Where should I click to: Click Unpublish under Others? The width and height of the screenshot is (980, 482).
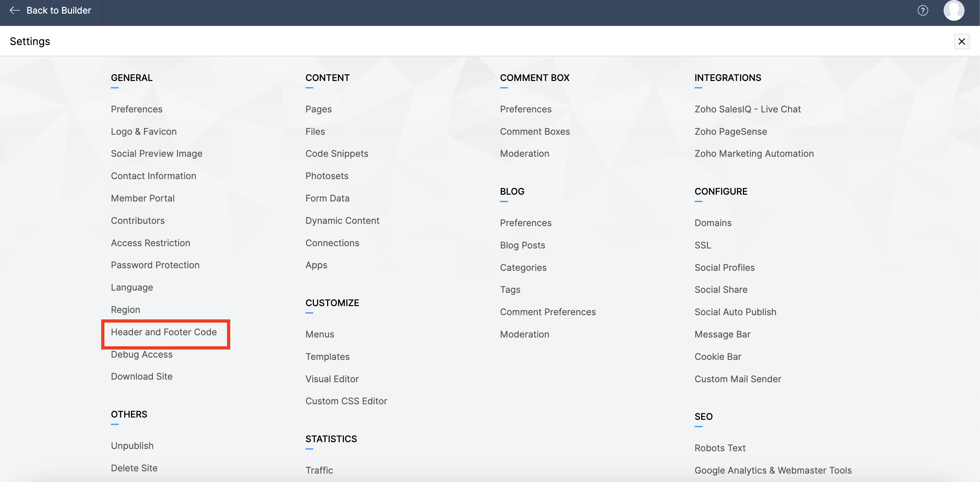click(x=132, y=445)
